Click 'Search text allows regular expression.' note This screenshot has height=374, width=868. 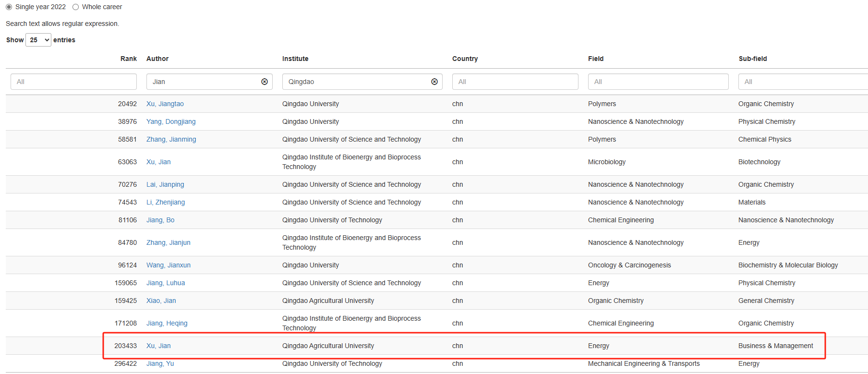(x=62, y=24)
